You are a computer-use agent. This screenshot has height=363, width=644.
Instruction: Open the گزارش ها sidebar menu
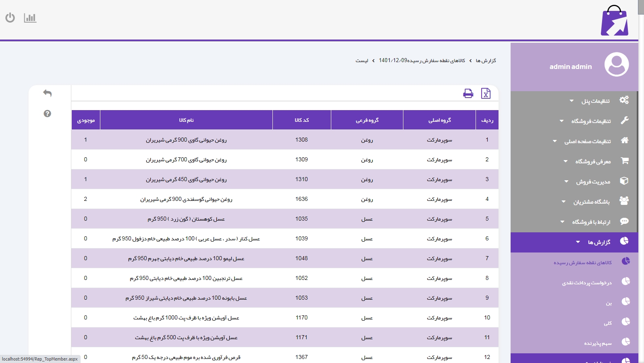tap(574, 242)
